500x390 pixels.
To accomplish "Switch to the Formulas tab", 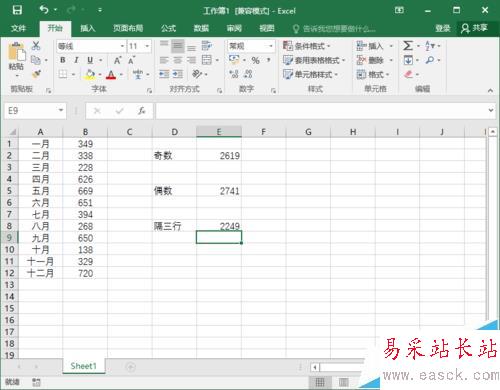I will click(169, 28).
